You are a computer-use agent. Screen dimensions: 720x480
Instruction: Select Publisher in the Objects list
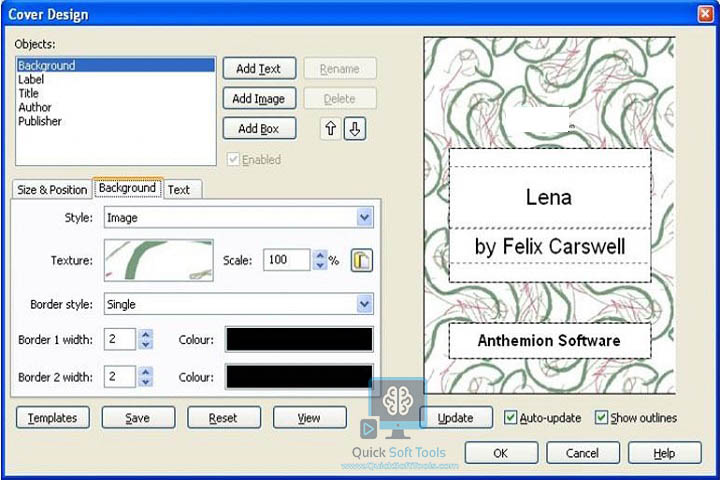click(116, 121)
